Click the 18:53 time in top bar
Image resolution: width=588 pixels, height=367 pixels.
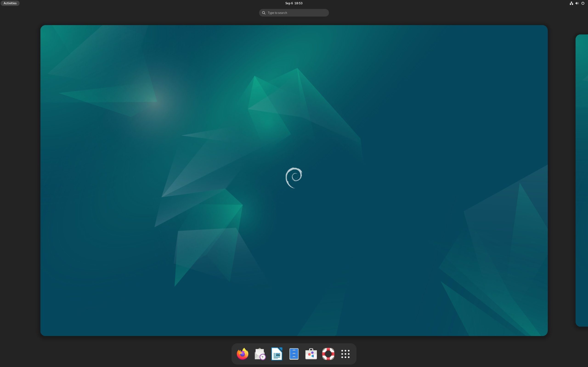[x=298, y=3]
